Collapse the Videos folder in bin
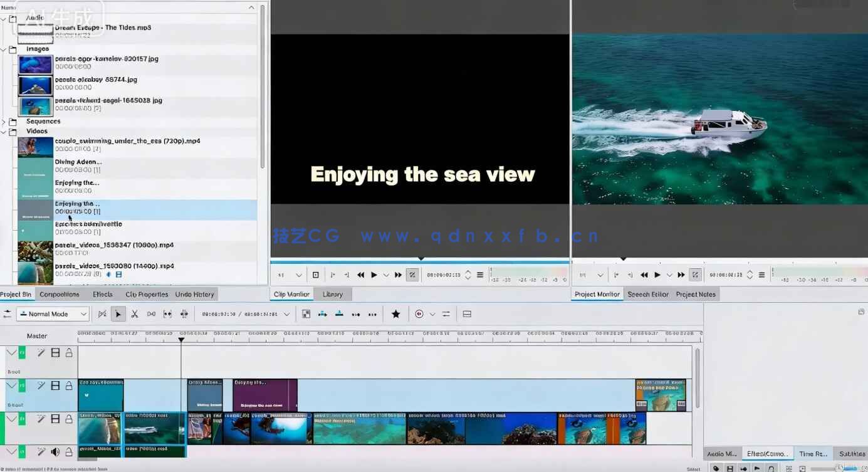 (x=4, y=132)
